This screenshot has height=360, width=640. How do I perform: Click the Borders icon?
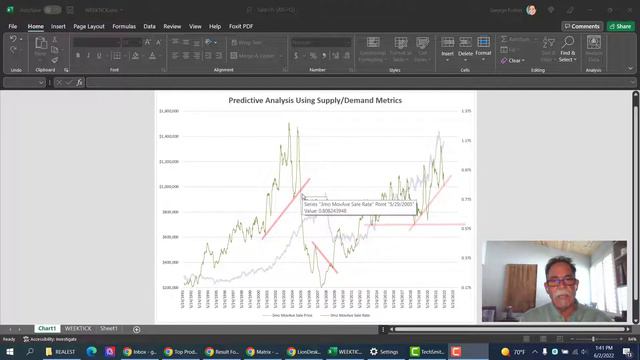tap(117, 56)
